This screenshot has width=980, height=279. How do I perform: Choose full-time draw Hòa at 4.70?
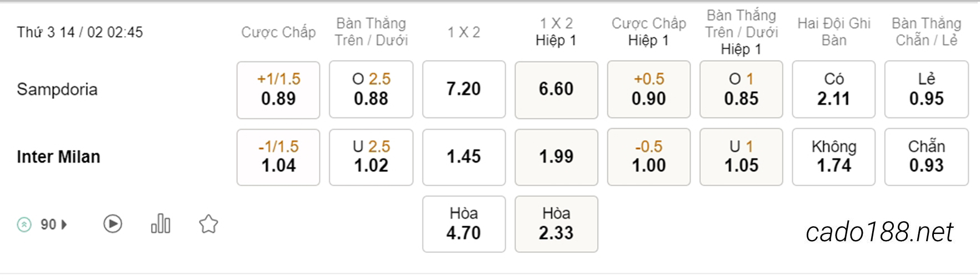coord(464,224)
